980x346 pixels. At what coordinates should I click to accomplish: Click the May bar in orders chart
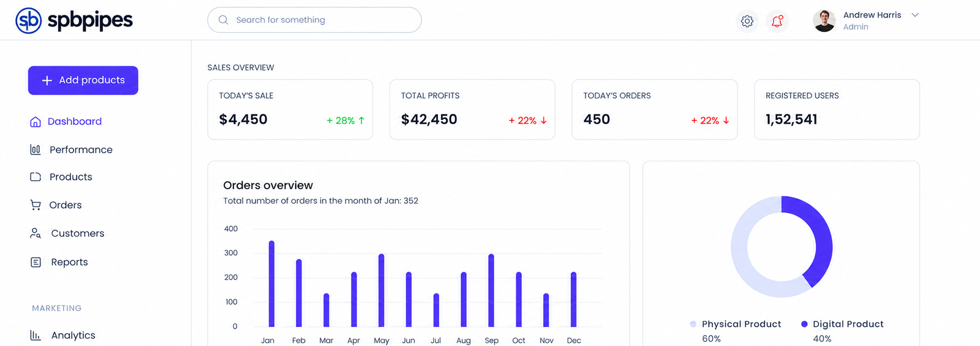[381, 290]
